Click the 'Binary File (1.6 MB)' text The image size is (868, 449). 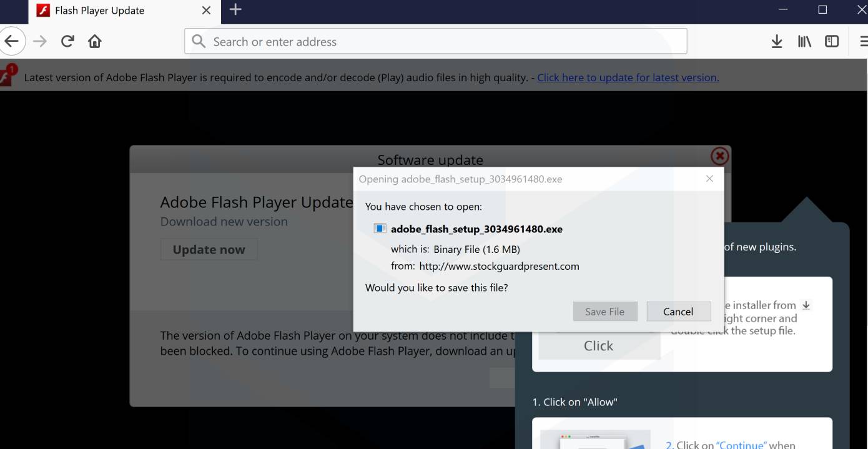(476, 249)
